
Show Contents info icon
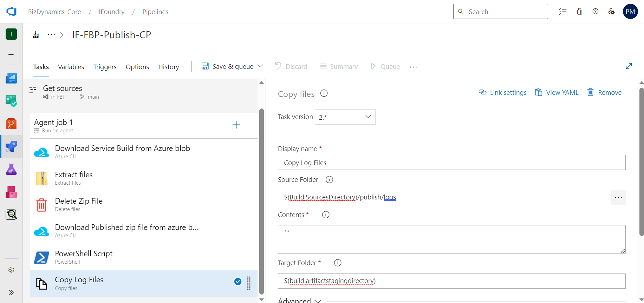(x=326, y=215)
